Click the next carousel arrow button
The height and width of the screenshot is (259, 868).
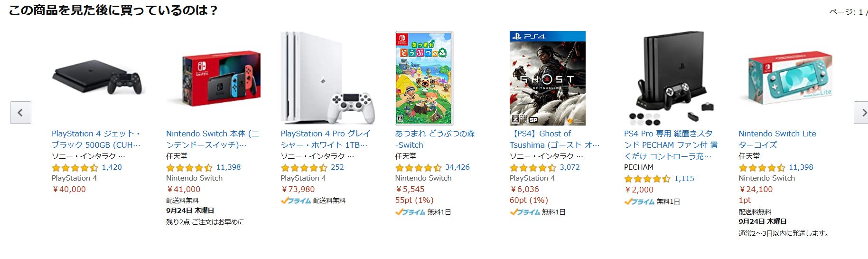click(861, 113)
